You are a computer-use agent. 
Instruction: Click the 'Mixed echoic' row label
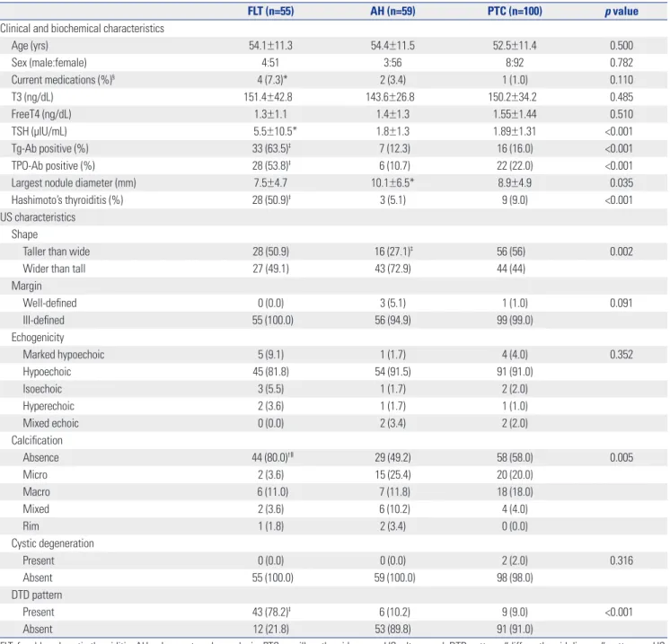(51, 423)
